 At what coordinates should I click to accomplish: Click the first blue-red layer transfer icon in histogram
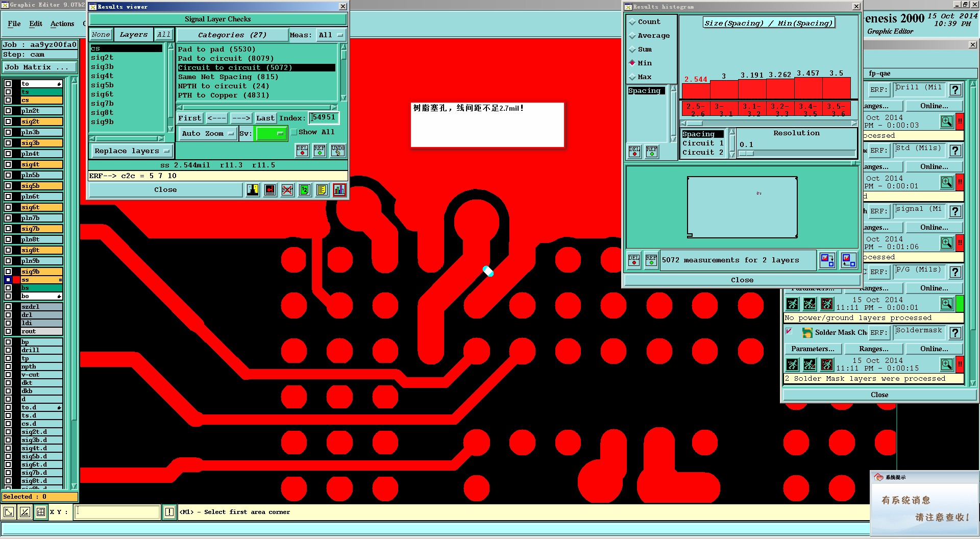[827, 260]
